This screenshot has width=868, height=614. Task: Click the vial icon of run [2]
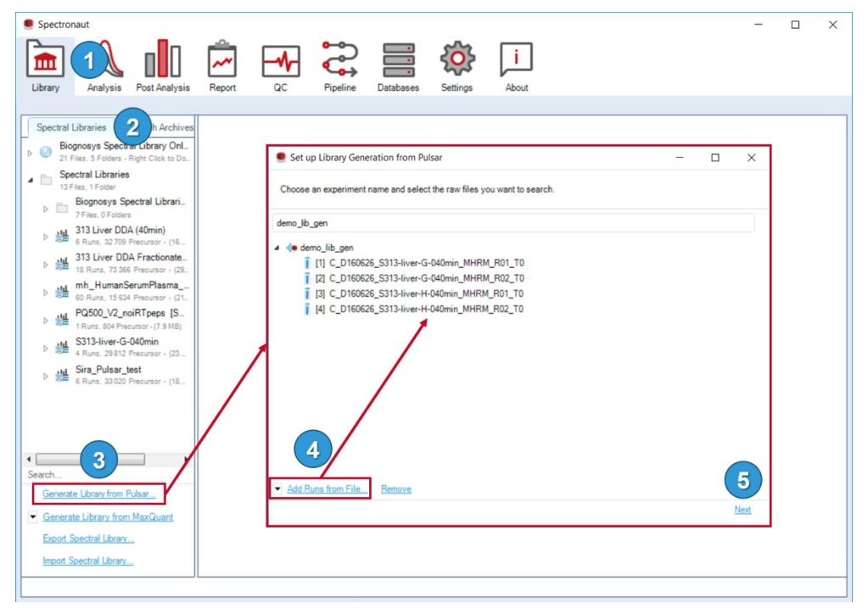306,278
